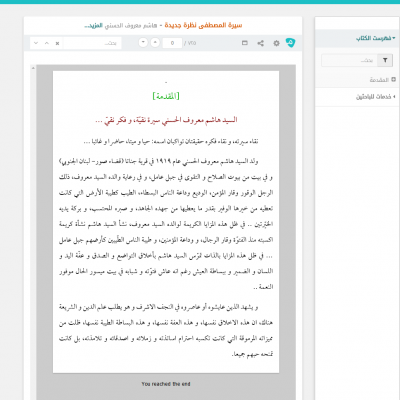400x400 pixels.
Task: Go to previous page with up arrow
Action: pyautogui.click(x=155, y=43)
